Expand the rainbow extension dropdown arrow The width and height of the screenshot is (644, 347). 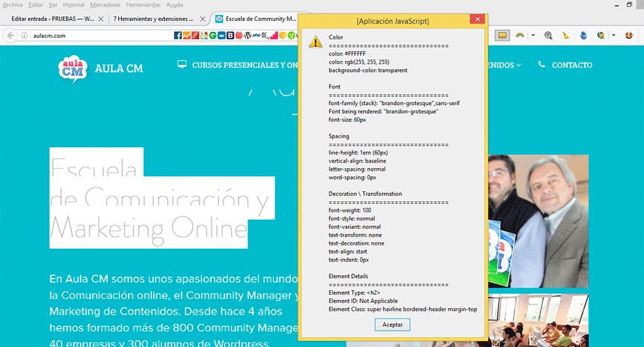533,35
